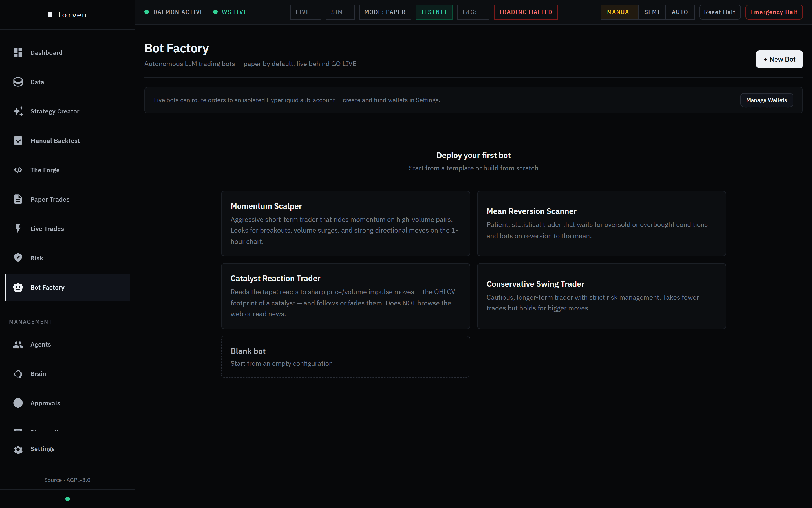Click the TRADING HALTED status badge

point(526,12)
